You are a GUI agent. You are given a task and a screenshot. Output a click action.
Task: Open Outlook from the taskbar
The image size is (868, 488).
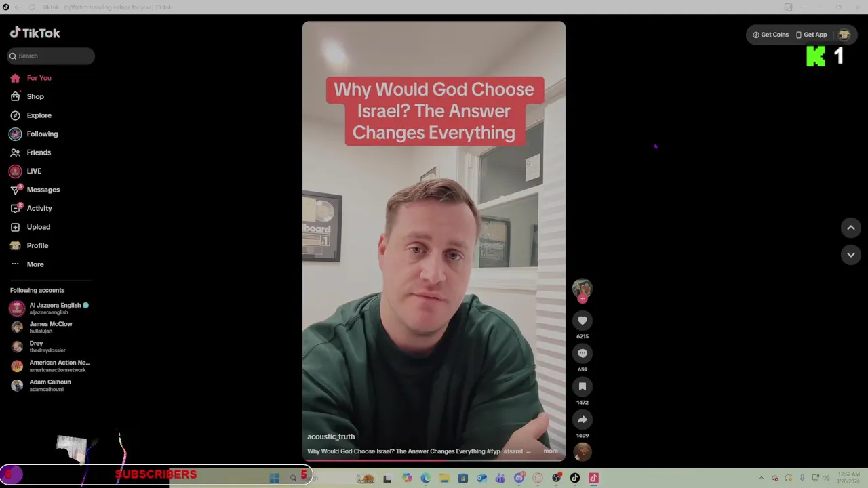pos(481,478)
